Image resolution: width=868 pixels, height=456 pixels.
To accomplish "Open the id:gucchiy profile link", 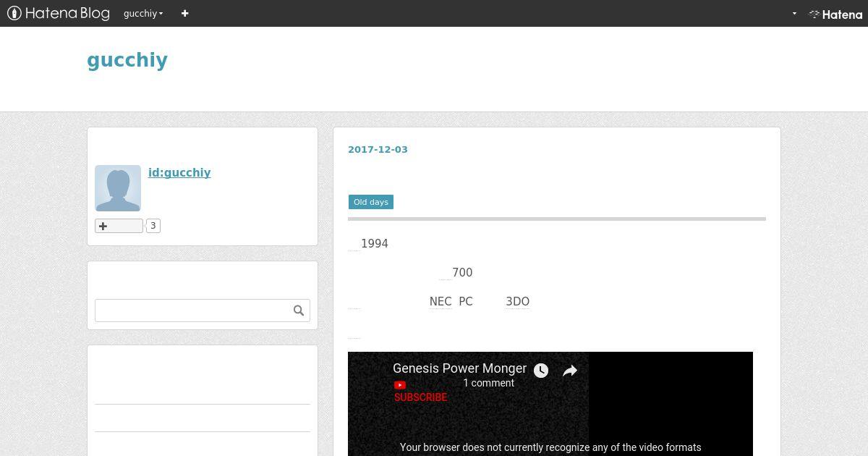I will 179,172.
